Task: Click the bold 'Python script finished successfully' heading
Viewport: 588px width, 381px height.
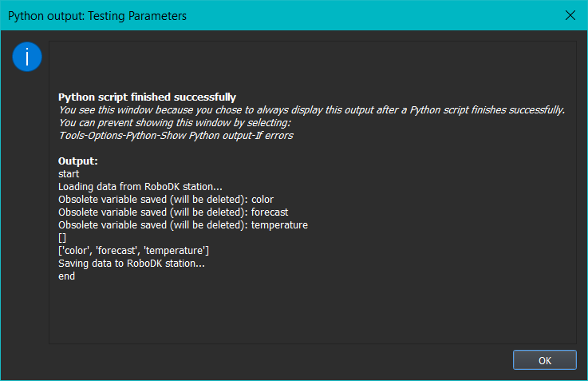Action: (147, 97)
